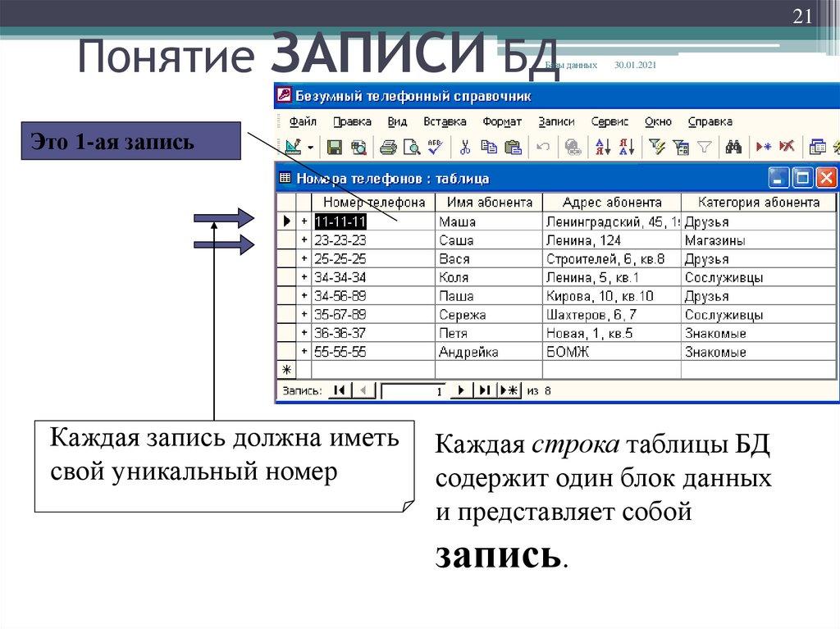The image size is (840, 629).
Task: Click the record number field showing 1
Action: tap(414, 390)
